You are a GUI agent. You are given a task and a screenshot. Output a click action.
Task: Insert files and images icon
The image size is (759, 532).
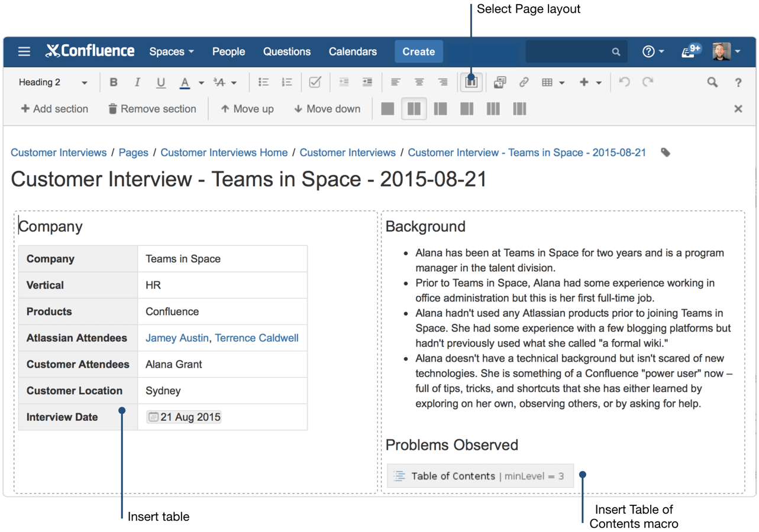[500, 83]
